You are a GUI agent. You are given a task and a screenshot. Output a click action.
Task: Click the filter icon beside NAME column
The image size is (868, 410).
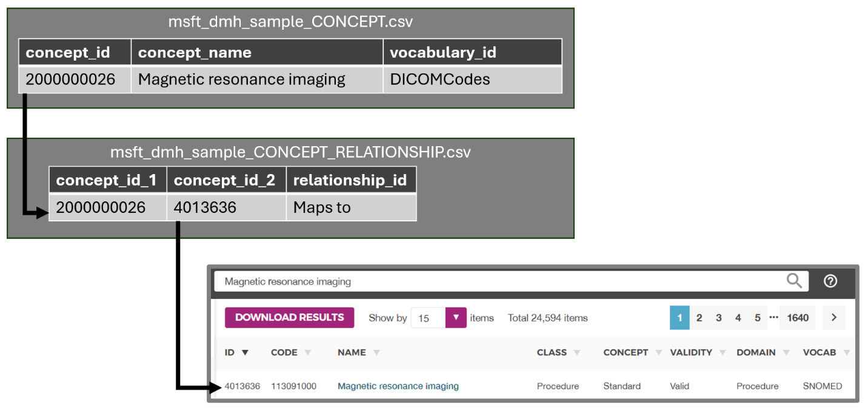pyautogui.click(x=376, y=352)
